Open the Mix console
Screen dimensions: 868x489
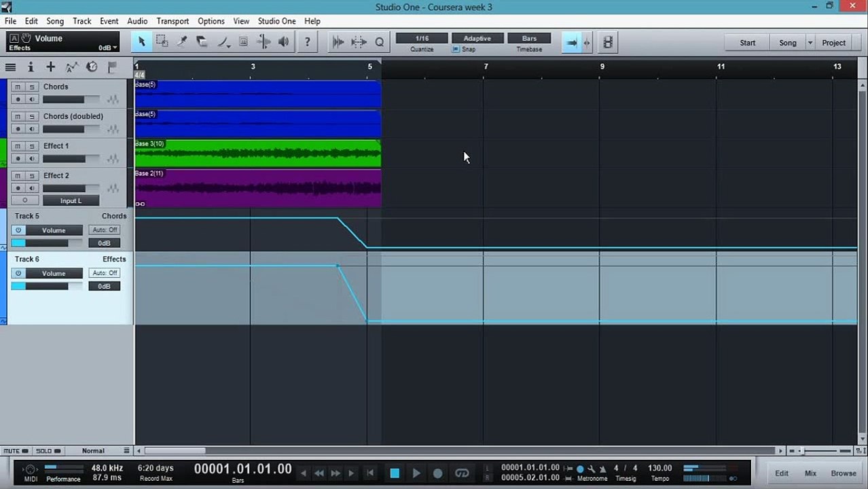pyautogui.click(x=810, y=473)
